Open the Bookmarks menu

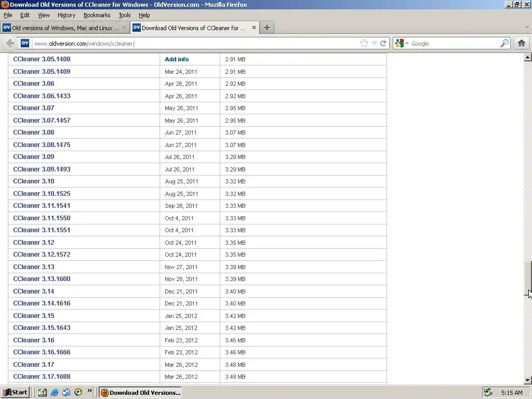pos(97,15)
